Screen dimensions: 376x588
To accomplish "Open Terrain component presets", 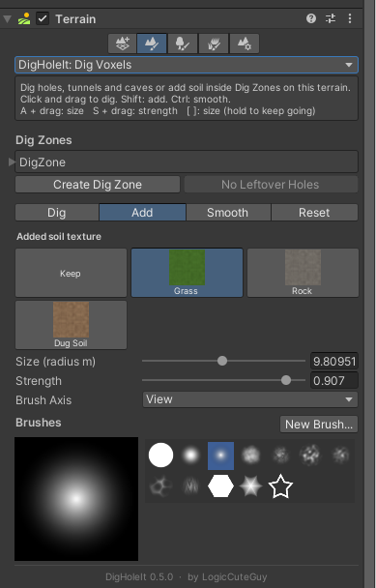I will point(331,18).
